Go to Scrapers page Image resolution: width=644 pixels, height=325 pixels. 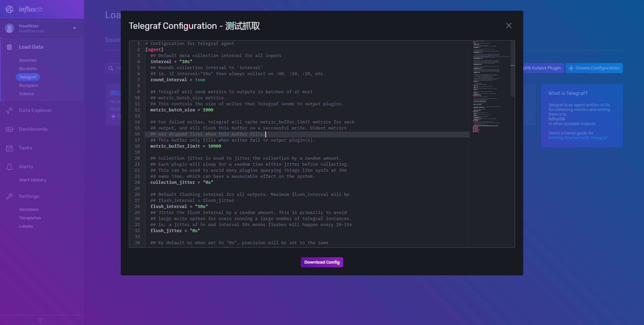click(29, 86)
